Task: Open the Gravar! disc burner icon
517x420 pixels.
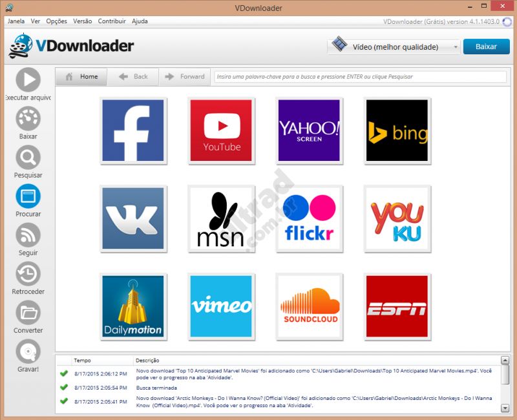Action: (28, 352)
